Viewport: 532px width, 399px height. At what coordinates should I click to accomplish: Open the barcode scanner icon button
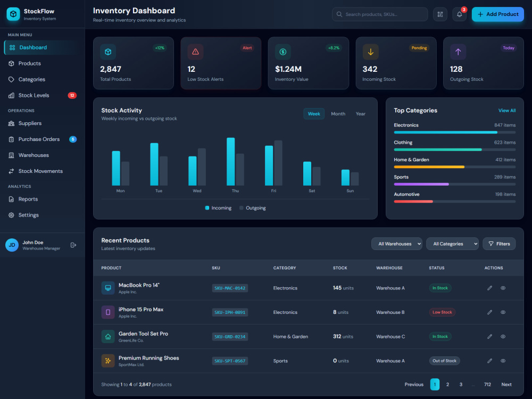coord(440,14)
